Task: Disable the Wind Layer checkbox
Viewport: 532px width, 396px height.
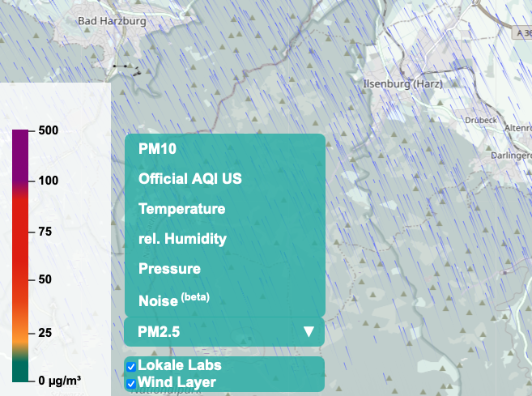Action: point(131,382)
